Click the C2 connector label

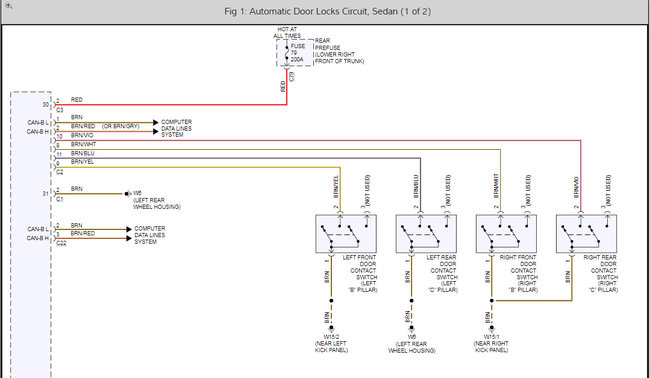pyautogui.click(x=60, y=172)
